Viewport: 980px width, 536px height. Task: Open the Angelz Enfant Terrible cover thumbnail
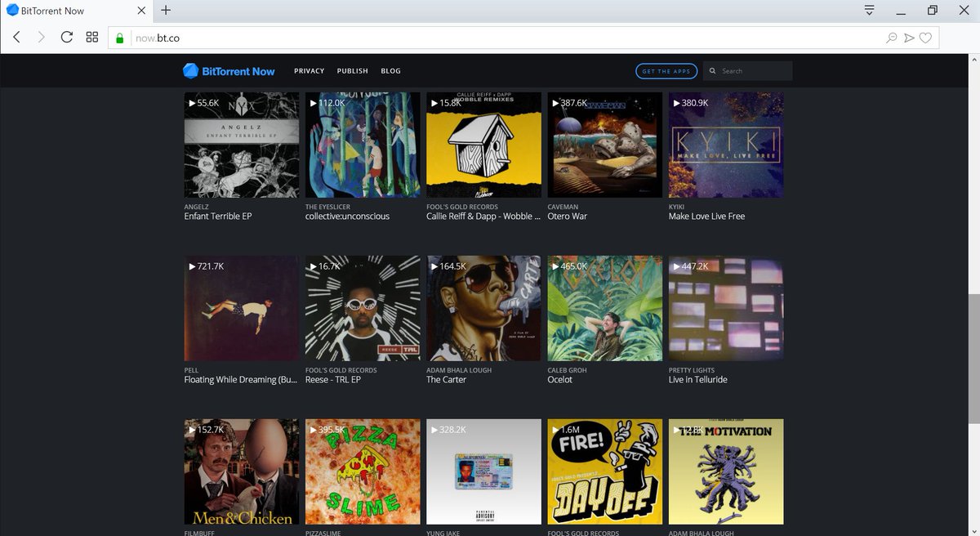pyautogui.click(x=242, y=145)
